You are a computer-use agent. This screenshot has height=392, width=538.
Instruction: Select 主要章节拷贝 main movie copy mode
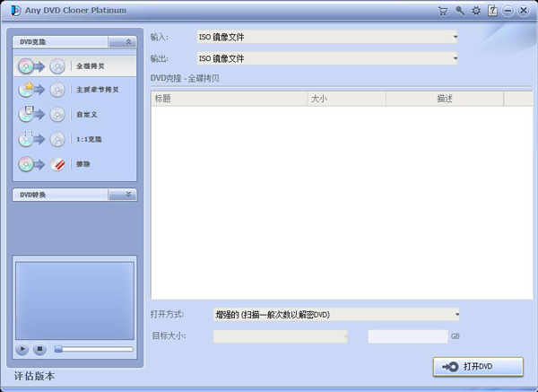point(75,90)
